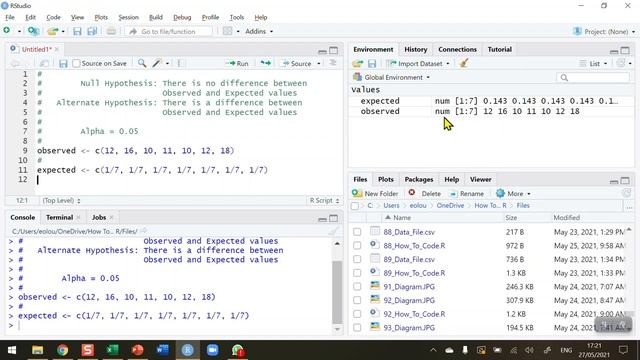Refresh the Environment pane

point(621,63)
